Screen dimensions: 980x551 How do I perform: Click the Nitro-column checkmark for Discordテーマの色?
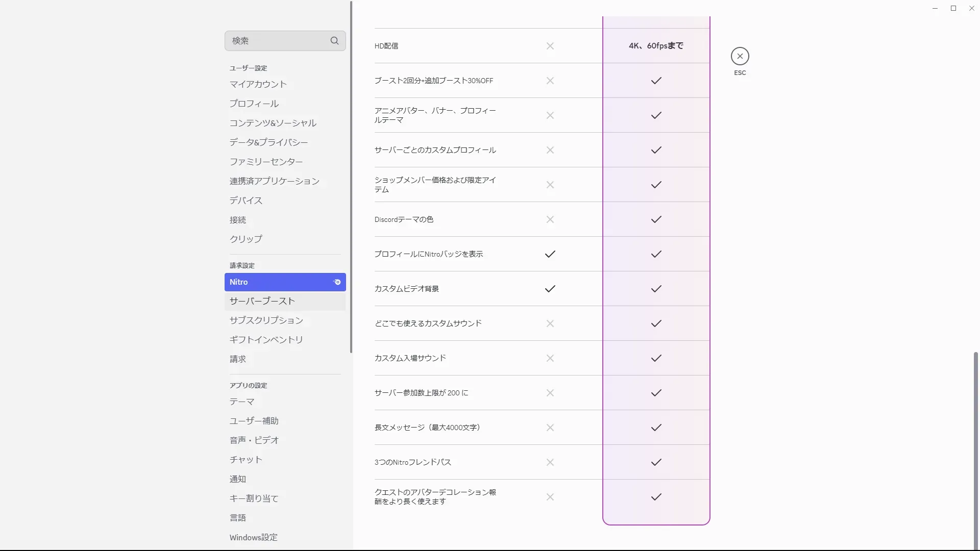(x=656, y=219)
